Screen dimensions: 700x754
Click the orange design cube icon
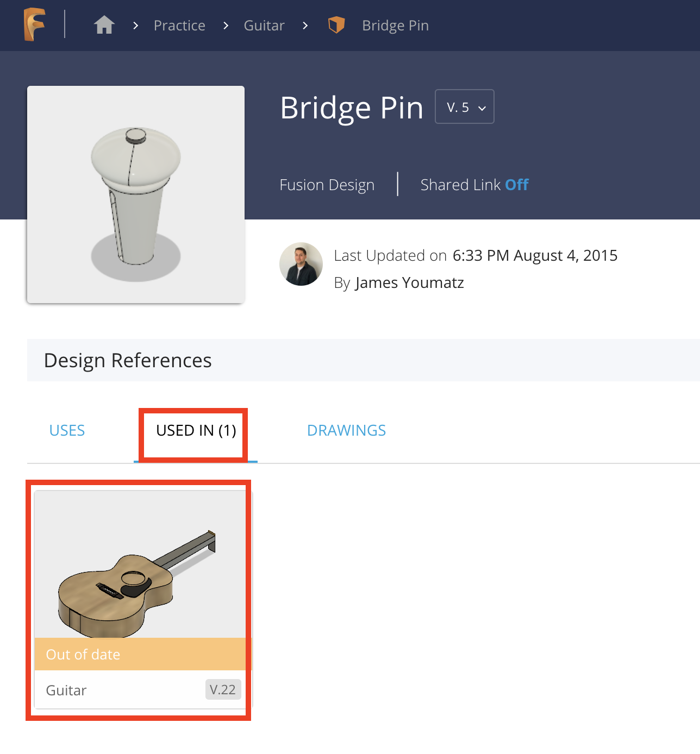336,25
